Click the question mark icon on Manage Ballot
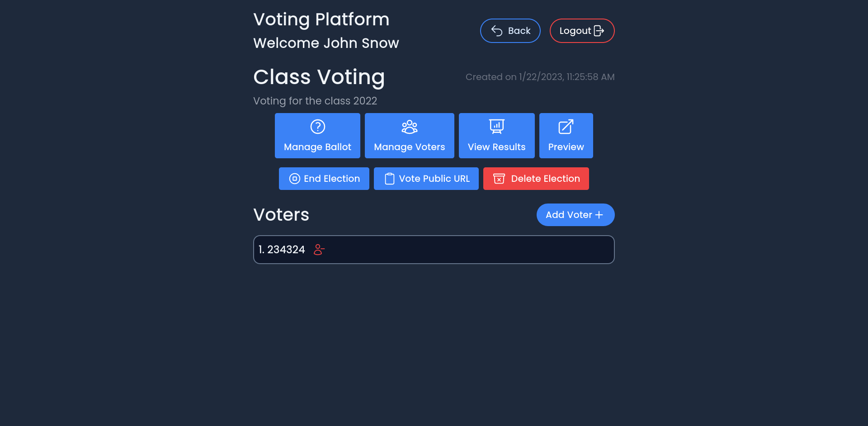This screenshot has width=868, height=426. click(x=317, y=127)
